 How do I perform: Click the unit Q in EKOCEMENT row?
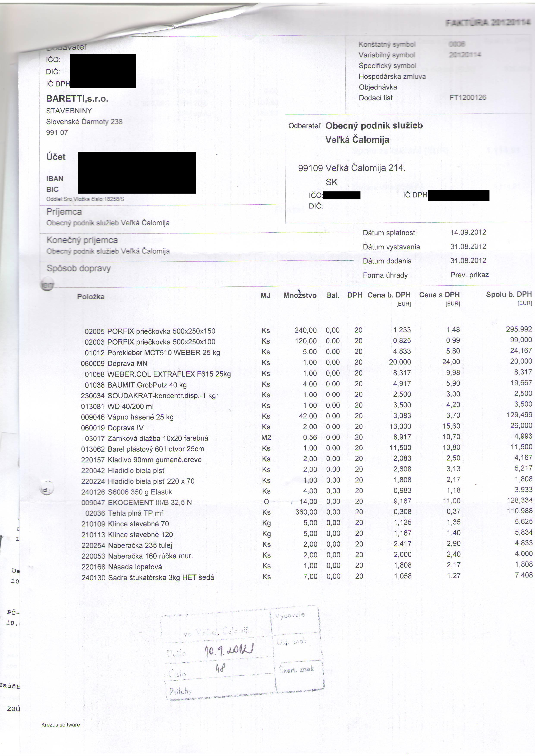266,501
